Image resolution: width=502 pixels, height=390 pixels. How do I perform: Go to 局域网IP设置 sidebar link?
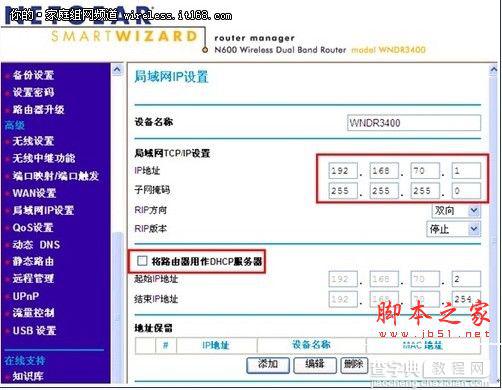click(43, 211)
